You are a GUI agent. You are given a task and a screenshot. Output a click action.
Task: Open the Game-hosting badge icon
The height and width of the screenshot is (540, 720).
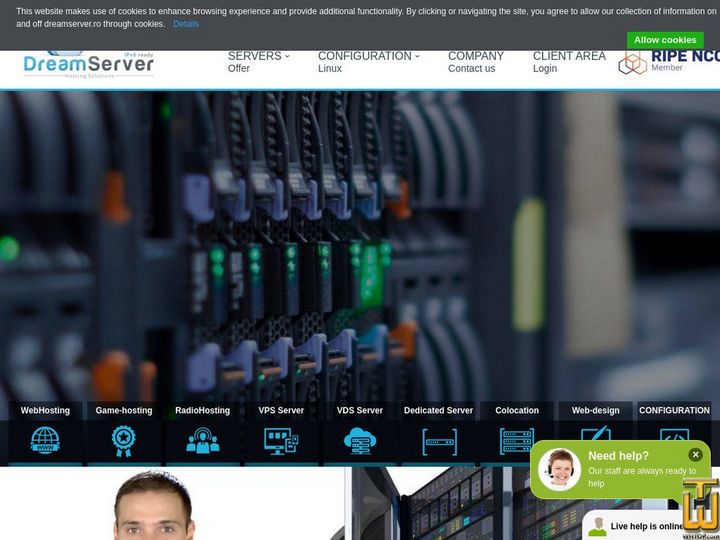(x=123, y=440)
